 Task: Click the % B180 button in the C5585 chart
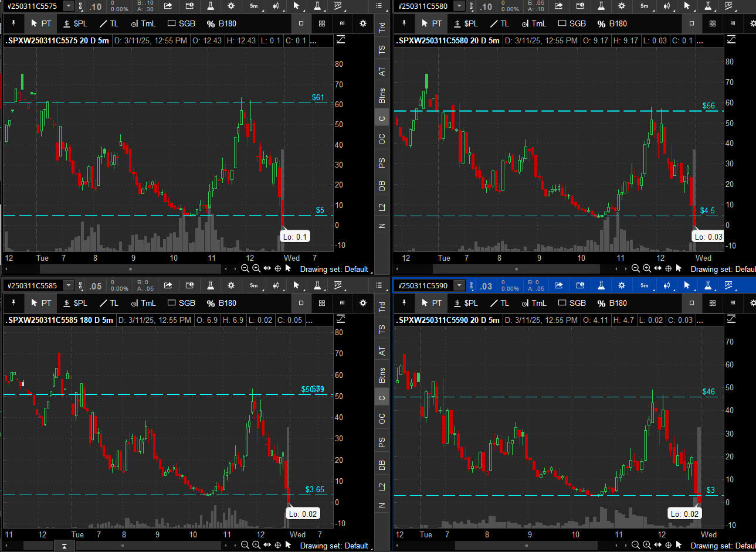tap(221, 303)
